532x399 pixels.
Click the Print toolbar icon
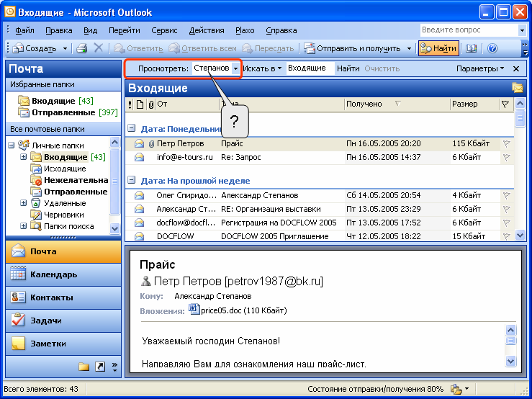[x=82, y=48]
